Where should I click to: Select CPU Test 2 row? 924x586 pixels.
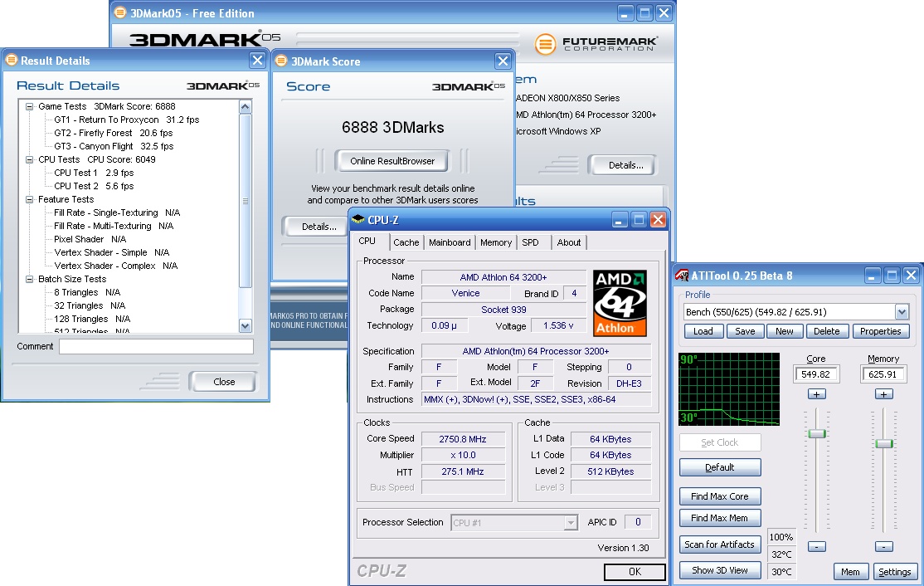click(x=94, y=186)
